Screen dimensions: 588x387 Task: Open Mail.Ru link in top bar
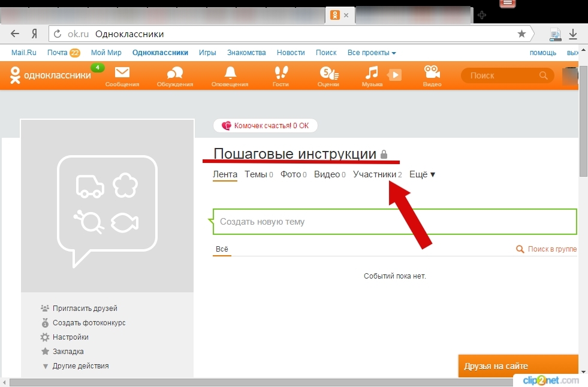(23, 53)
